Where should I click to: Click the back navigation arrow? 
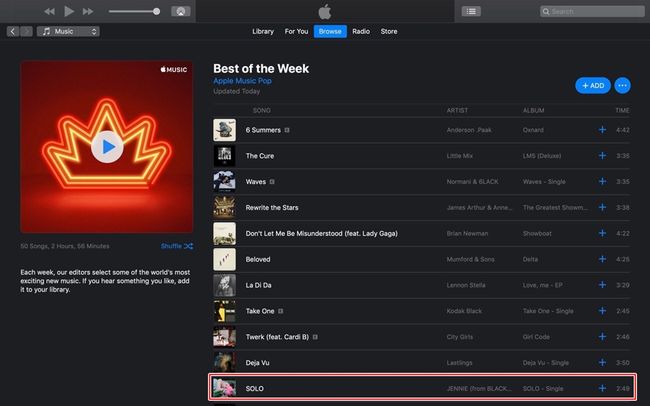click(x=13, y=31)
